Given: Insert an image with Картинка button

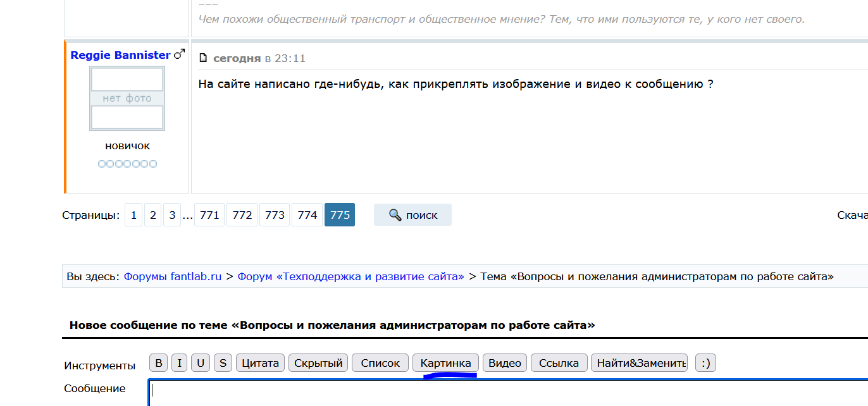Looking at the screenshot, I should 445,363.
